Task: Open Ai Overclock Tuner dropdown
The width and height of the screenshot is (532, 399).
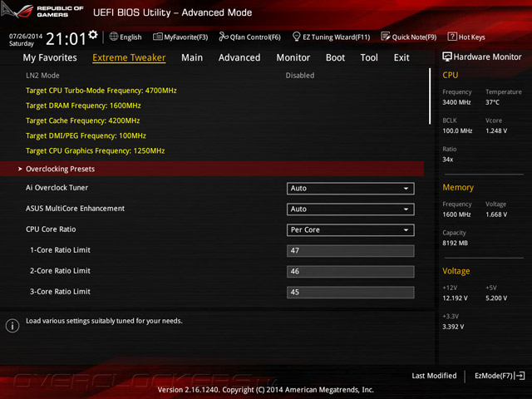Action: [x=351, y=189]
